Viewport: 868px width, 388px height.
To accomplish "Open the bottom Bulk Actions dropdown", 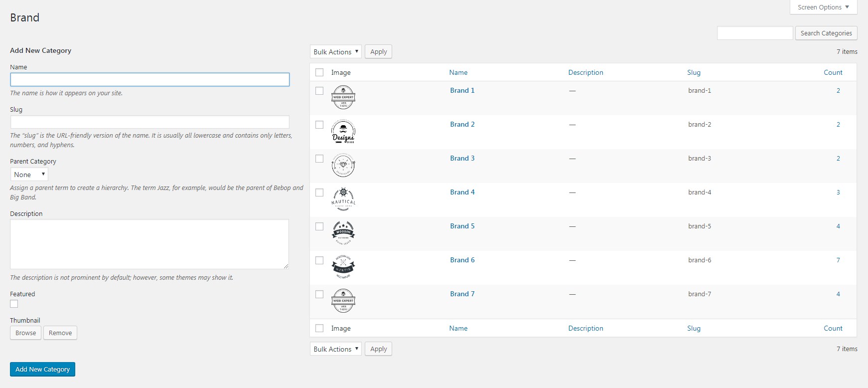I will pos(336,349).
